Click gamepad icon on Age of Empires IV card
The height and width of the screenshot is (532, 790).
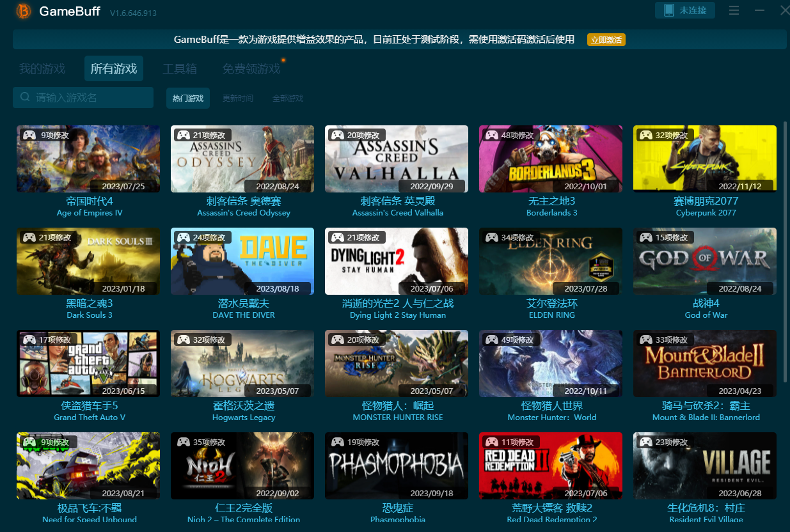29,135
